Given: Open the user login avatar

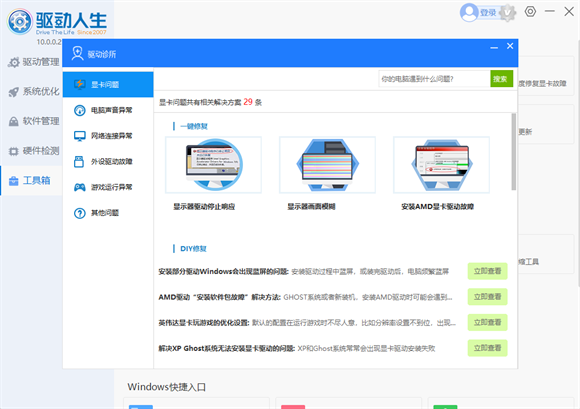Looking at the screenshot, I should click(469, 13).
